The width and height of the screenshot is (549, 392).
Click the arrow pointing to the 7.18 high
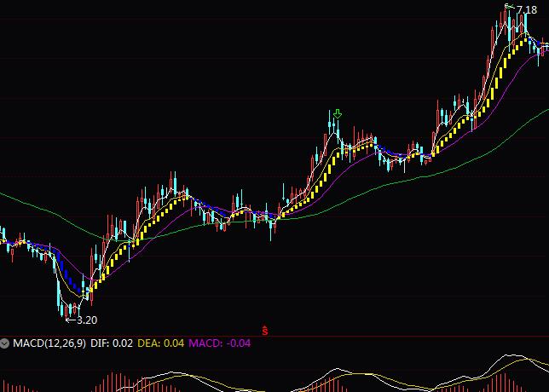click(510, 8)
